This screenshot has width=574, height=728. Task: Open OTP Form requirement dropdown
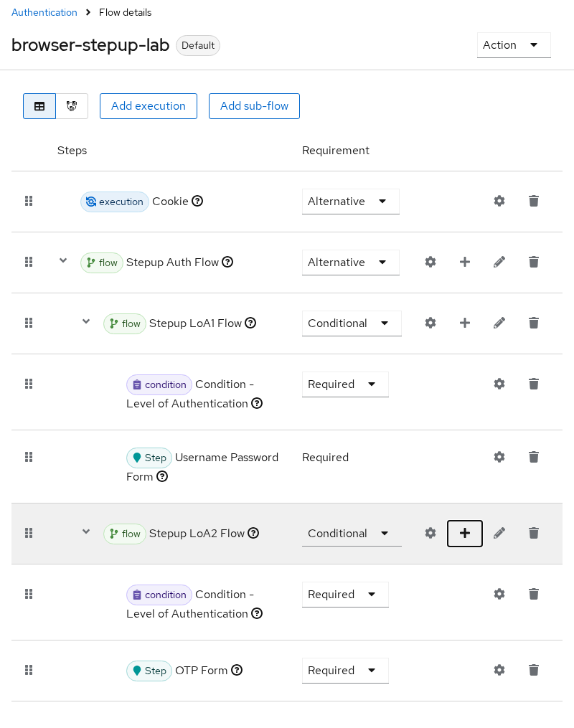pyautogui.click(x=345, y=671)
